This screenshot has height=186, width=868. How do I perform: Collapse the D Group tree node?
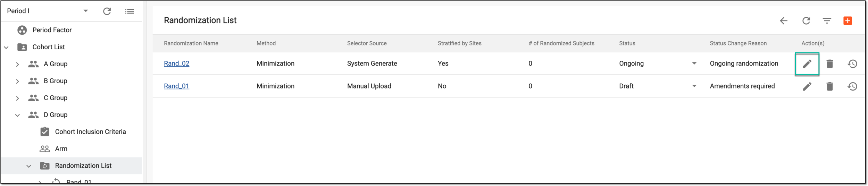tap(17, 116)
